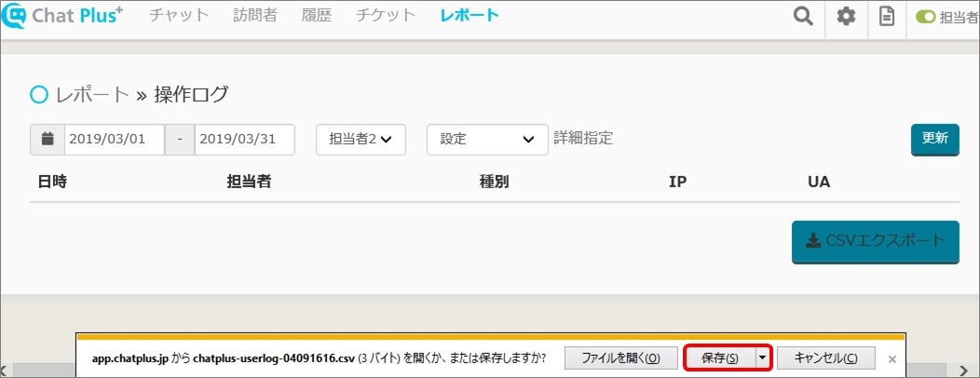Click the end date field 2019/03/31
The width and height of the screenshot is (980, 378).
point(245,139)
